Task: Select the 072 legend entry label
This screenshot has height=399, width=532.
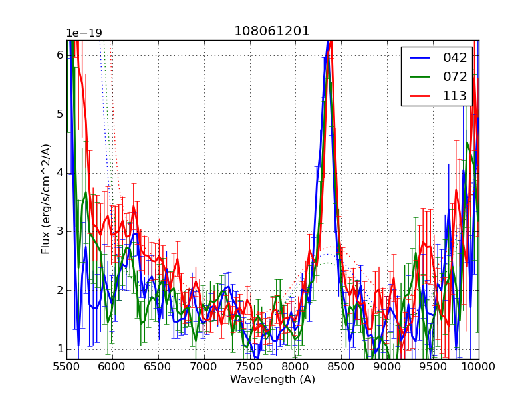Action: tap(455, 76)
